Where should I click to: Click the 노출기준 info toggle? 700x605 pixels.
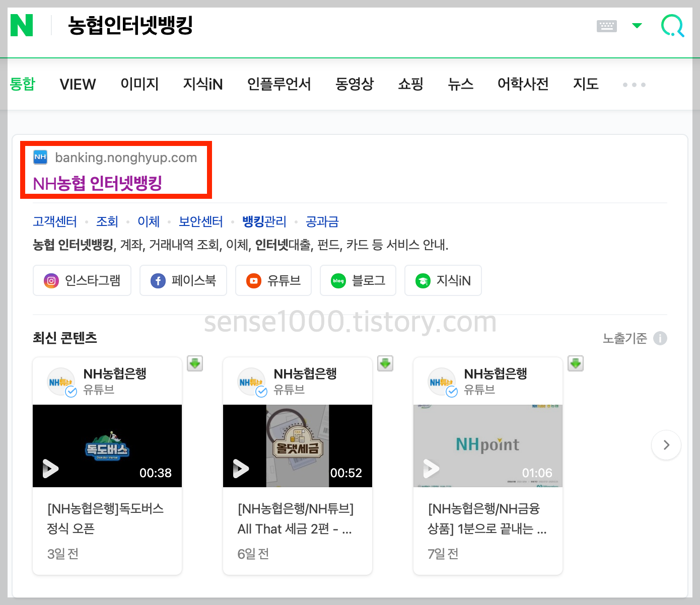[660, 338]
